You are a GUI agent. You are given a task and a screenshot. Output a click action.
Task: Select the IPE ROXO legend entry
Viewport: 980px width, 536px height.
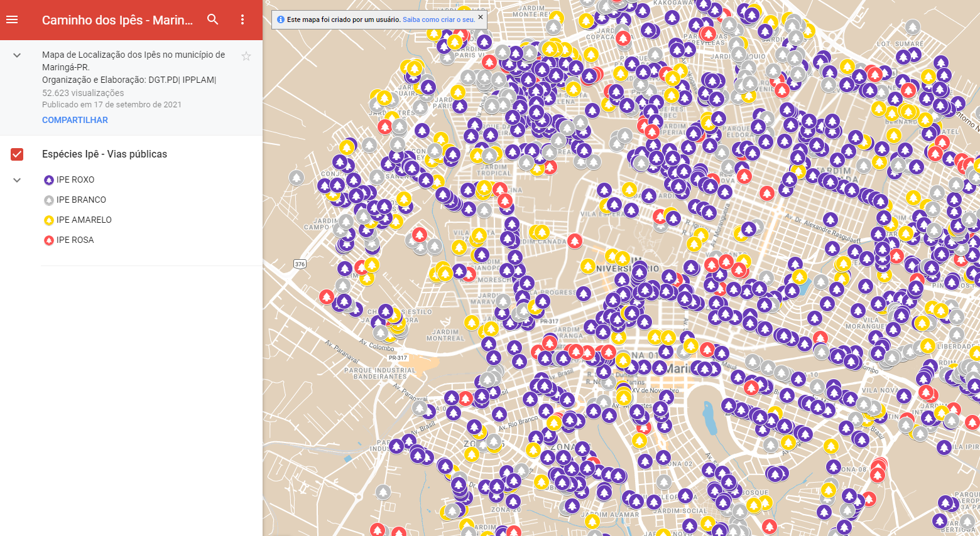click(75, 180)
